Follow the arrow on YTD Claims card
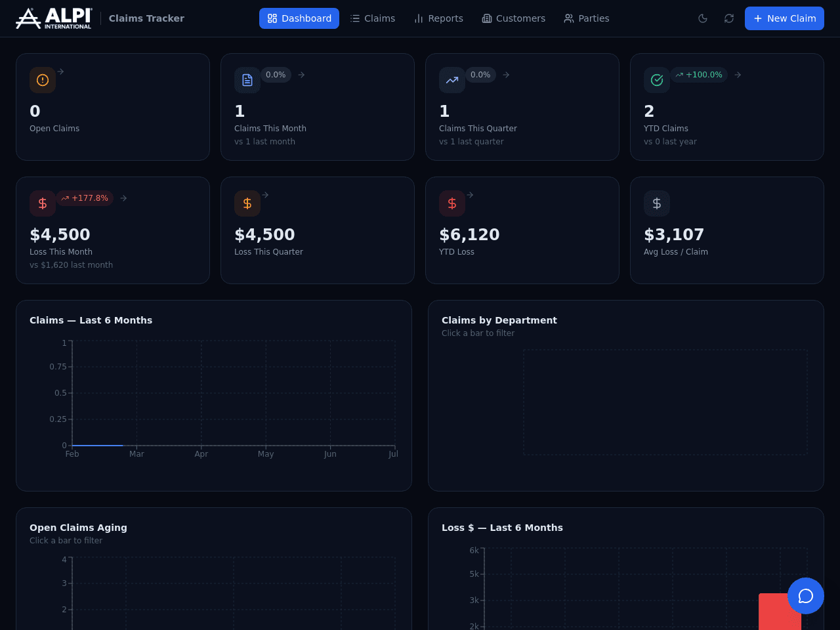Viewport: 840px width, 630px height. pos(738,75)
